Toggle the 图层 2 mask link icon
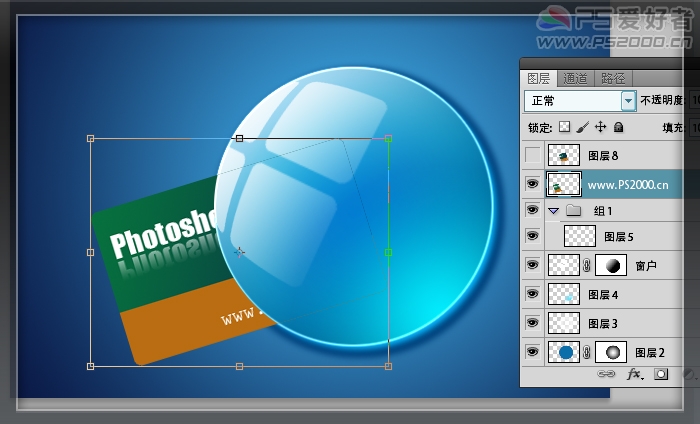The image size is (700, 424). 587,353
